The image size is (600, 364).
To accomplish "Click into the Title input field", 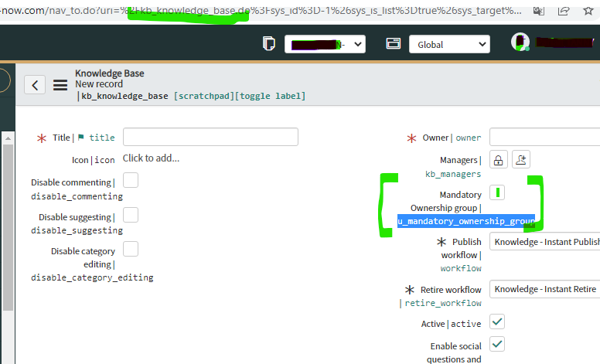I will coord(210,137).
